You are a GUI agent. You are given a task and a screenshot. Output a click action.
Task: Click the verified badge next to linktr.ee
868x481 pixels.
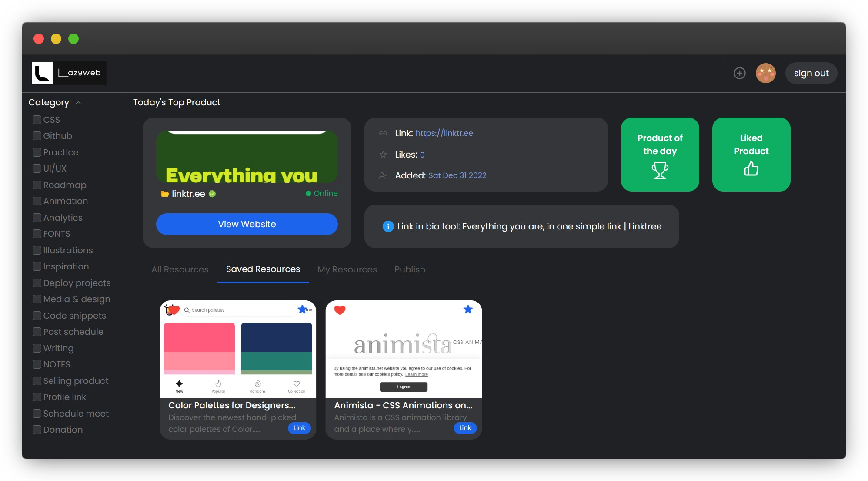(212, 194)
